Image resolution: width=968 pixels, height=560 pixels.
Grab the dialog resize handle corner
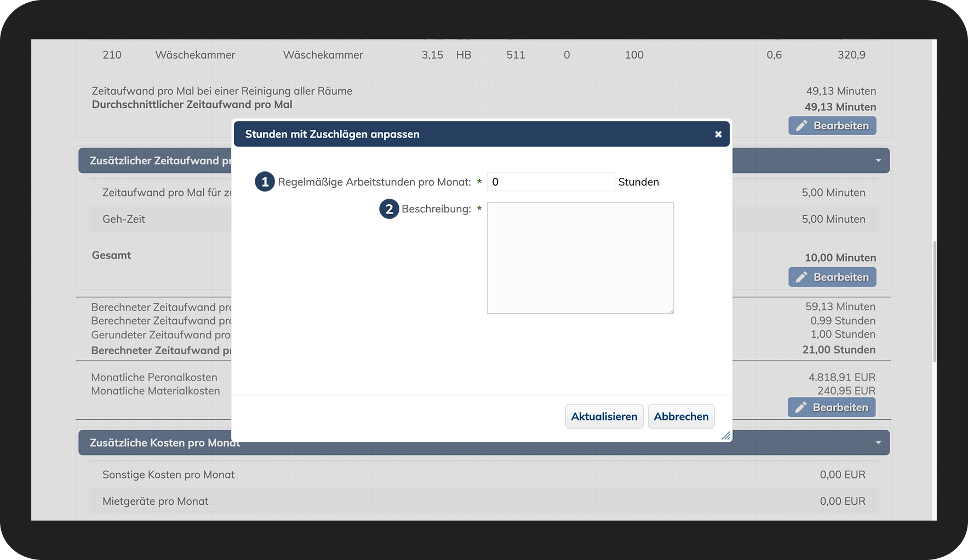click(726, 436)
